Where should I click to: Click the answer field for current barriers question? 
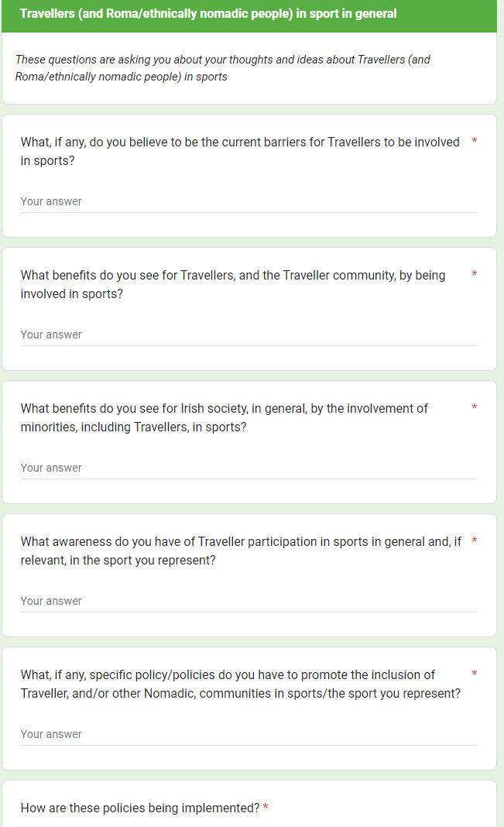[x=249, y=201]
